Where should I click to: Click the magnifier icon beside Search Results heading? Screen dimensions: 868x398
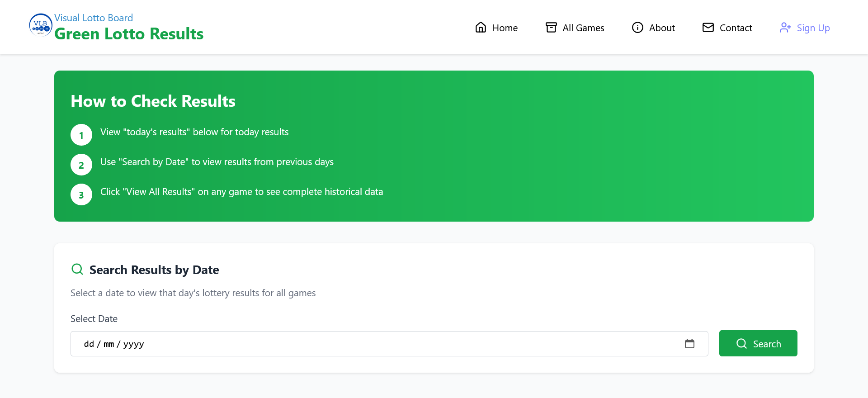77,269
